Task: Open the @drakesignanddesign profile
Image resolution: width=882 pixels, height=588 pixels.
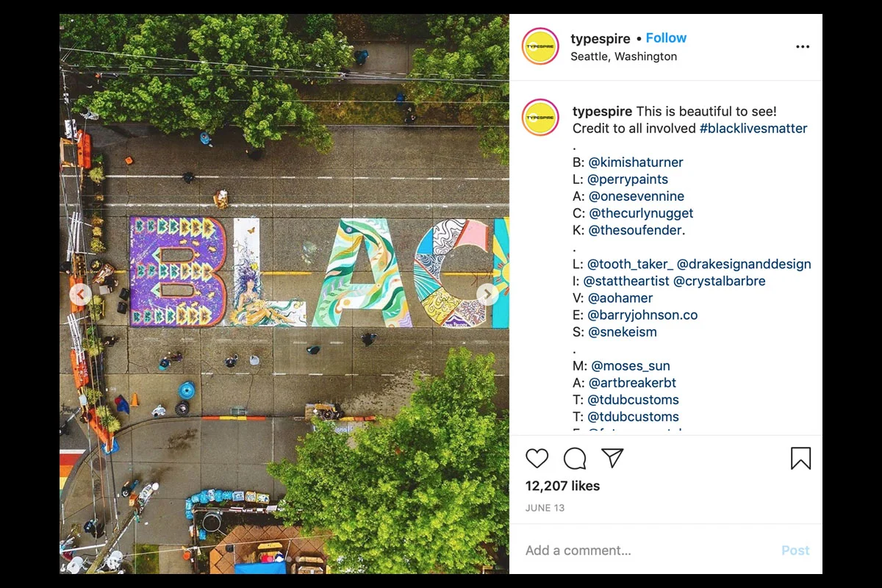Action: pyautogui.click(x=744, y=264)
